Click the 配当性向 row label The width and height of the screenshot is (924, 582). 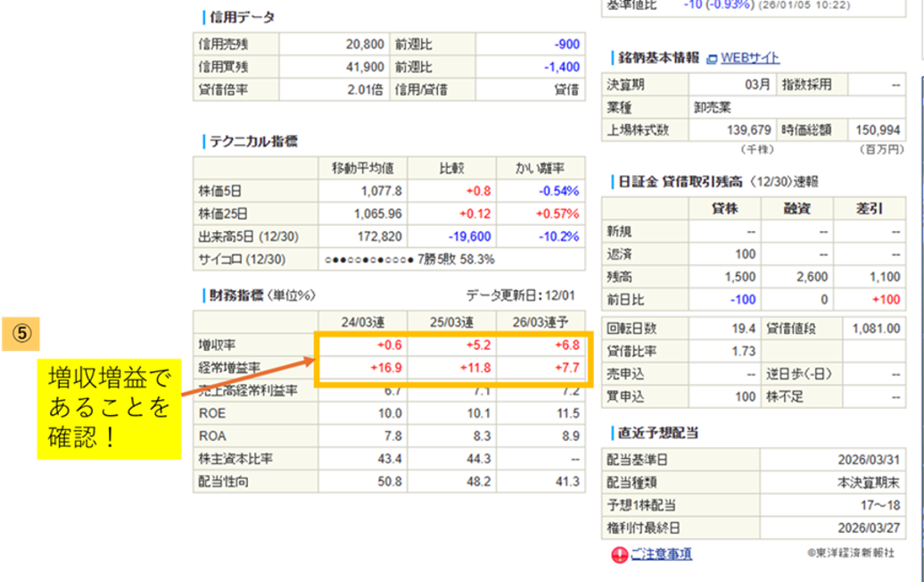224,481
